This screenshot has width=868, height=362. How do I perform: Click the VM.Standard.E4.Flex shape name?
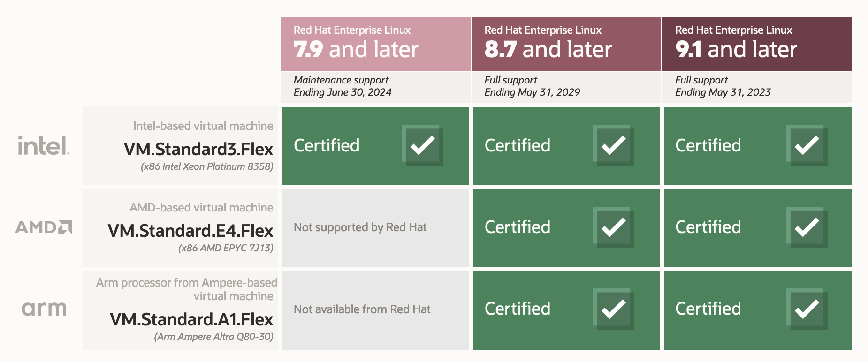(x=190, y=231)
